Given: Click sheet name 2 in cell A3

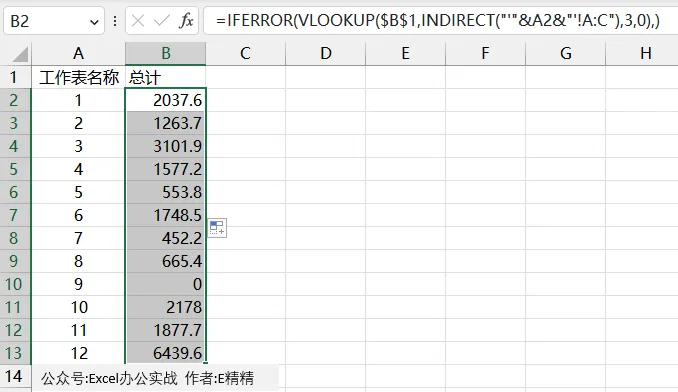Looking at the screenshot, I should pos(78,123).
